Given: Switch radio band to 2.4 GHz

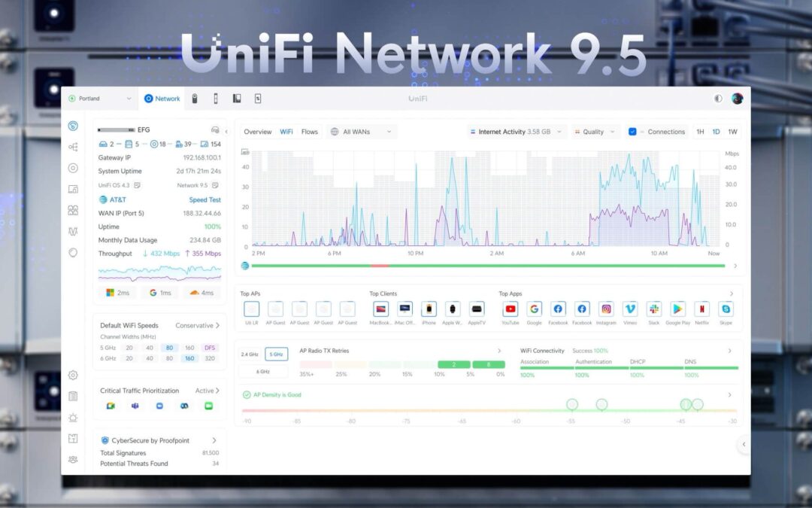Looking at the screenshot, I should 250,354.
